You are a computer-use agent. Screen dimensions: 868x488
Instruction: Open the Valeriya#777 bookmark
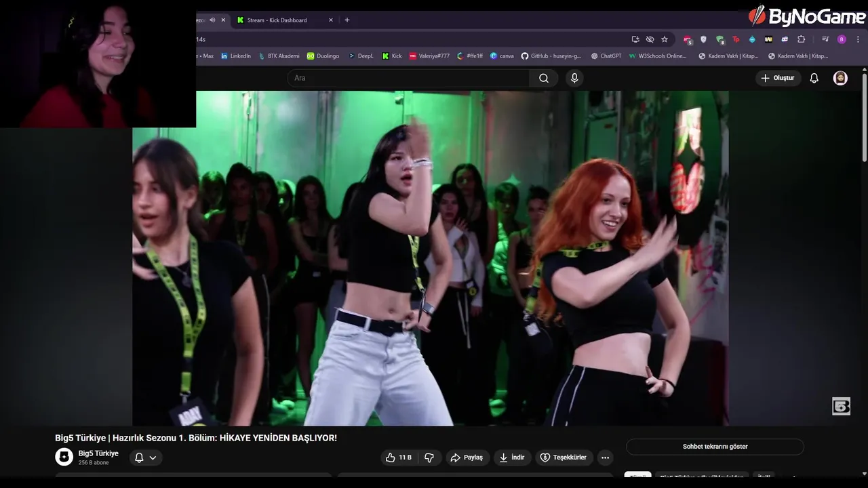(429, 56)
